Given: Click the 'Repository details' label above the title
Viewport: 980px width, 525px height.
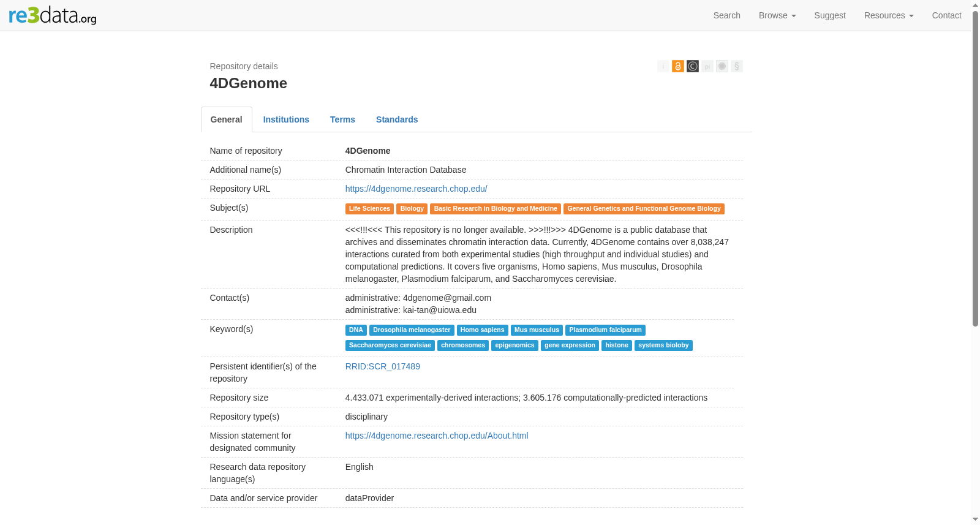Looking at the screenshot, I should [244, 66].
